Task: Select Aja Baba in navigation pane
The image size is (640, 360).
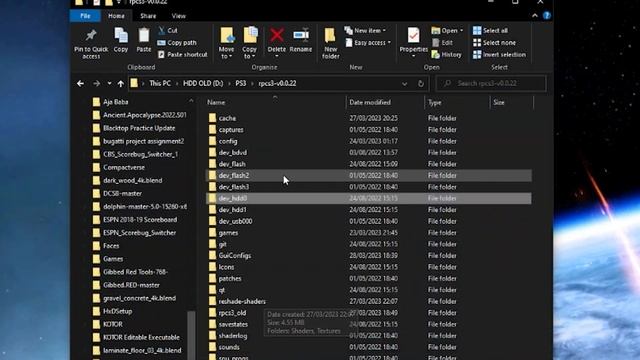Action: click(x=116, y=102)
